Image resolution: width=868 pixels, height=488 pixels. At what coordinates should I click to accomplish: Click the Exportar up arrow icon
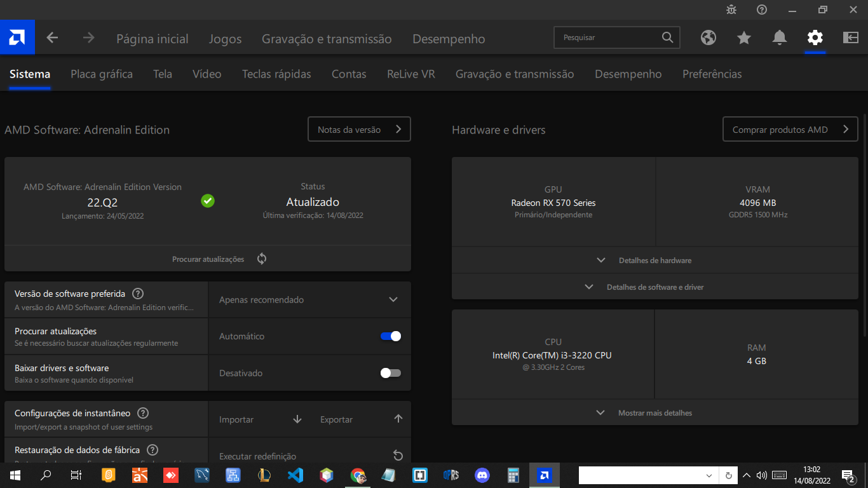pos(398,419)
